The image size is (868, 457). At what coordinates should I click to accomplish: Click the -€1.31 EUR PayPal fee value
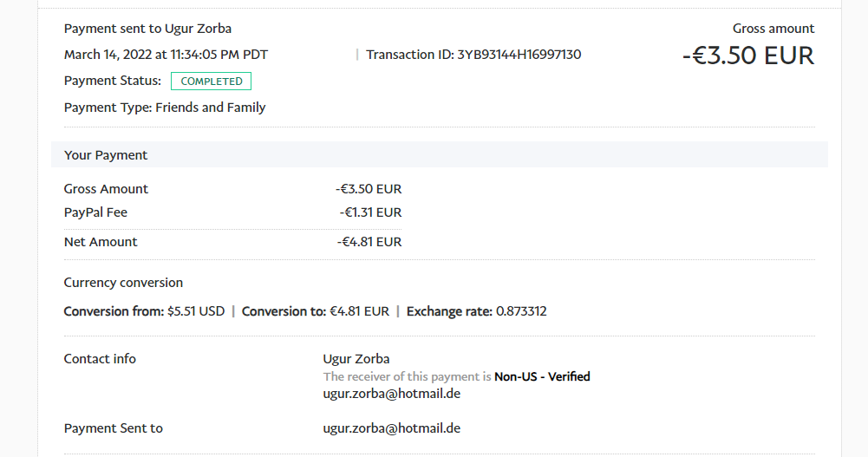pyautogui.click(x=370, y=212)
